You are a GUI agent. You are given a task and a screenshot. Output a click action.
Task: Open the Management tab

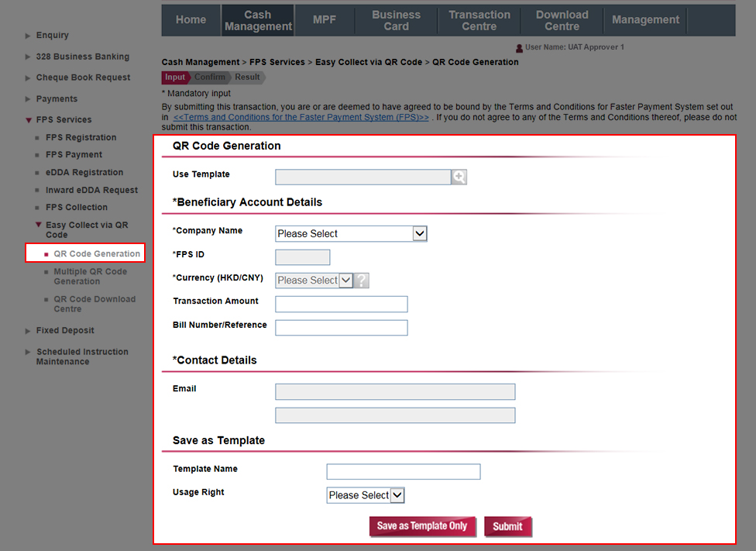(x=645, y=20)
